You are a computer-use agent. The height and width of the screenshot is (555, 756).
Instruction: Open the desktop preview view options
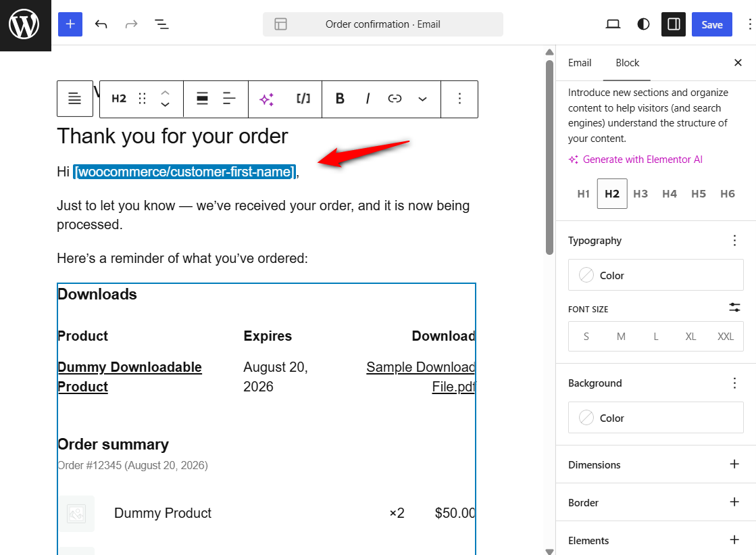coord(613,24)
